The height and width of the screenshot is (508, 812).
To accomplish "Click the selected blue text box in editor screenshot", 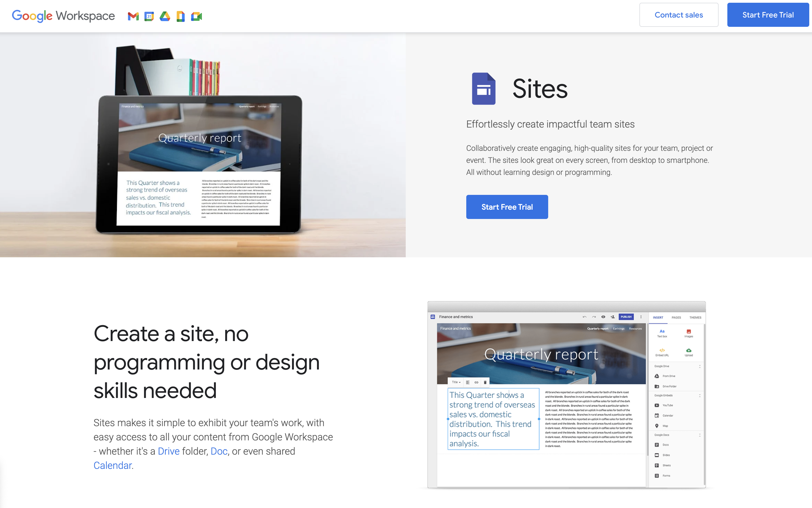I will pyautogui.click(x=493, y=419).
